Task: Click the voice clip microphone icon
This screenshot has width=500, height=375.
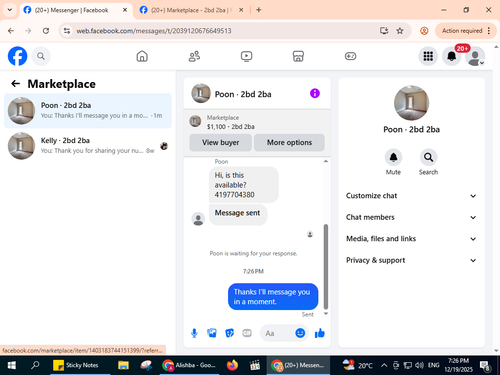Action: pos(194,333)
